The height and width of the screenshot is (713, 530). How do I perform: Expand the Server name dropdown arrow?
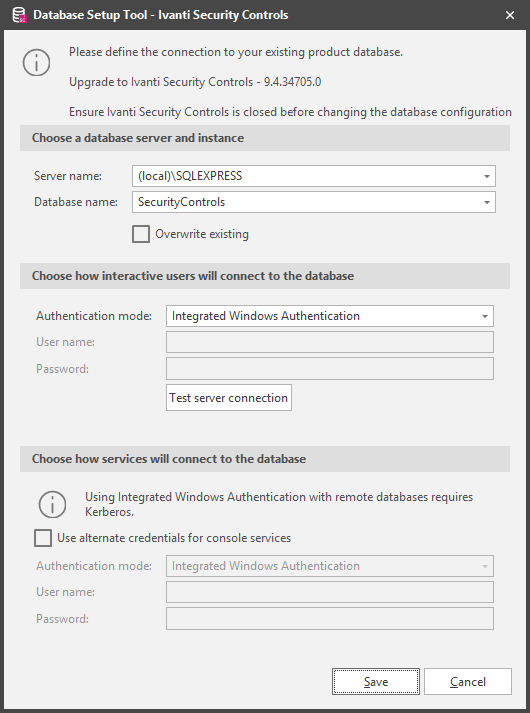(487, 176)
